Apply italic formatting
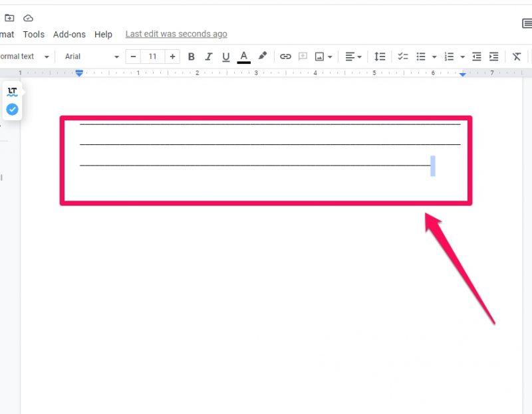Screen dimensions: 532x414 tap(208, 56)
